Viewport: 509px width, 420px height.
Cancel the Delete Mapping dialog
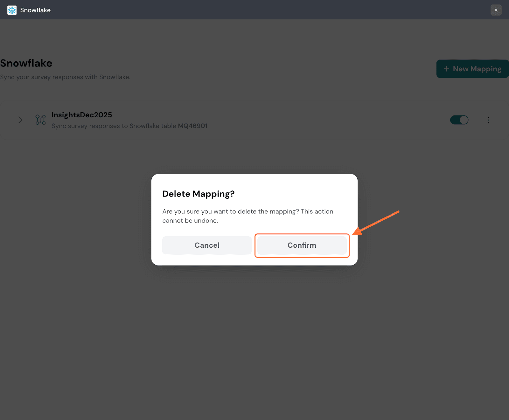click(x=207, y=245)
